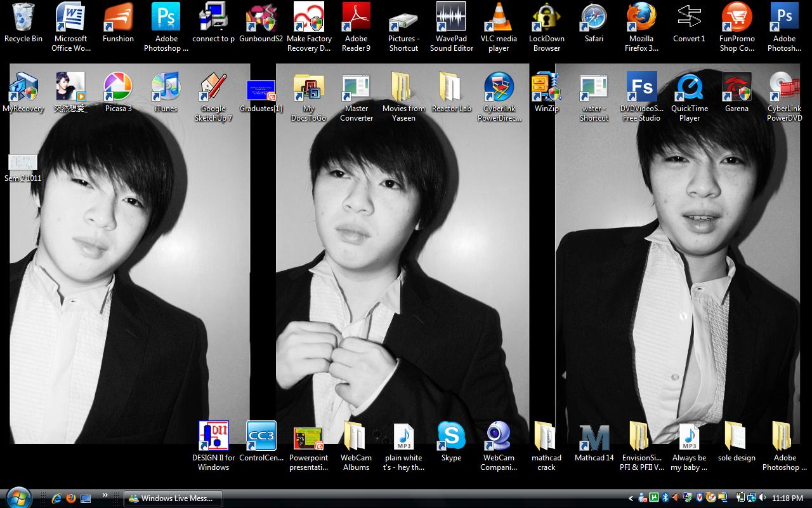Image resolution: width=812 pixels, height=508 pixels.
Task: Launch QuickTime Player shortcut
Action: click(689, 97)
